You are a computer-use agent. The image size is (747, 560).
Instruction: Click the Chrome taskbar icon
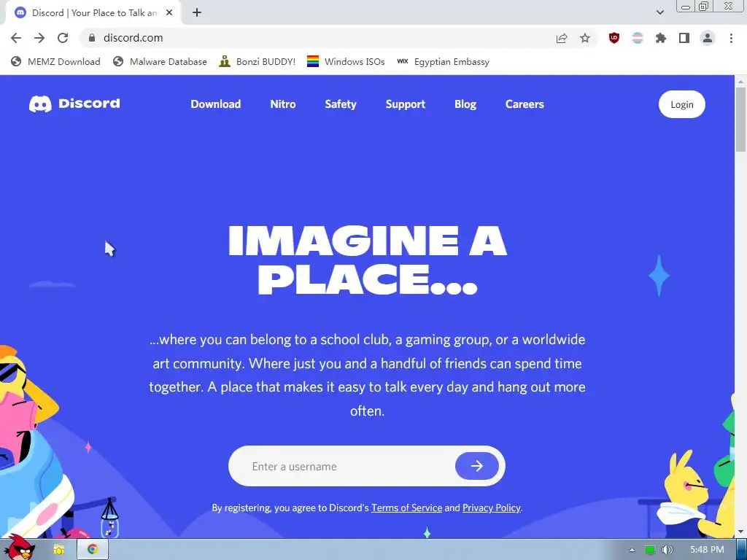[93, 550]
